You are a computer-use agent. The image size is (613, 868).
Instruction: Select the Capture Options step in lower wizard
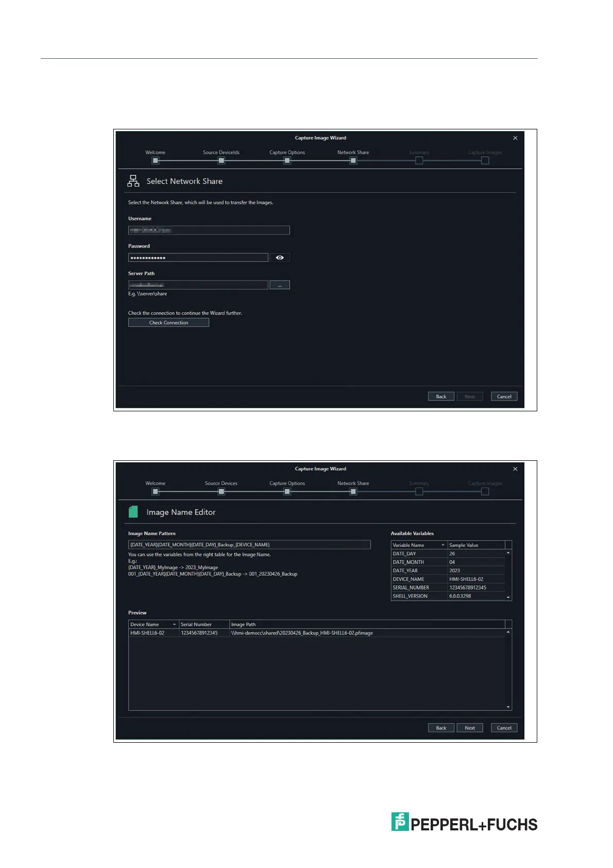(287, 491)
